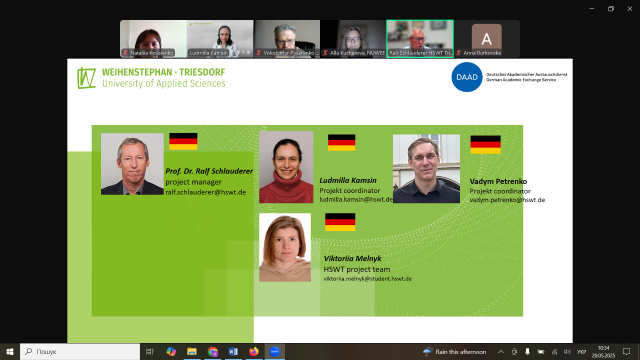Select Volodymyr Pysarenko's video thumbnail
640x360 pixels.
(x=287, y=39)
